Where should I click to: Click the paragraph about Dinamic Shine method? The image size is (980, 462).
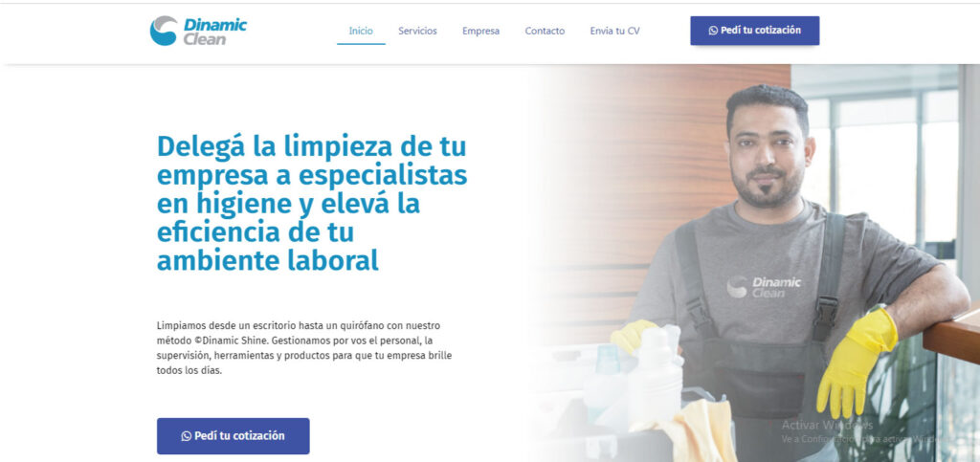point(304,348)
